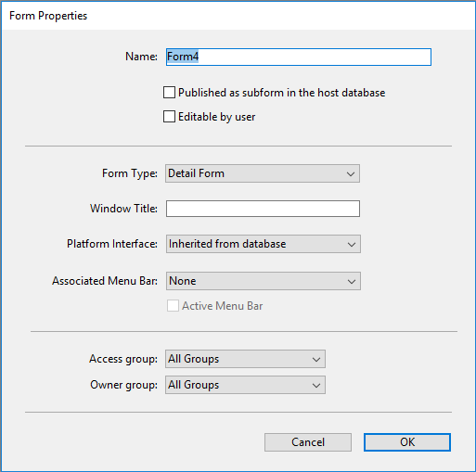This screenshot has height=472, width=476.
Task: Open the Detail Form type combo box
Action: [263, 173]
